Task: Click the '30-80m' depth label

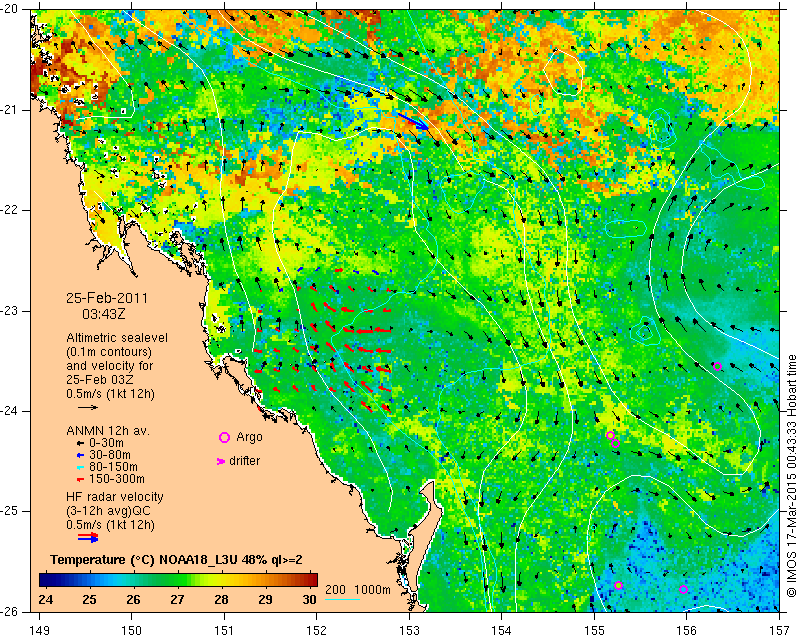Action: coord(110,455)
